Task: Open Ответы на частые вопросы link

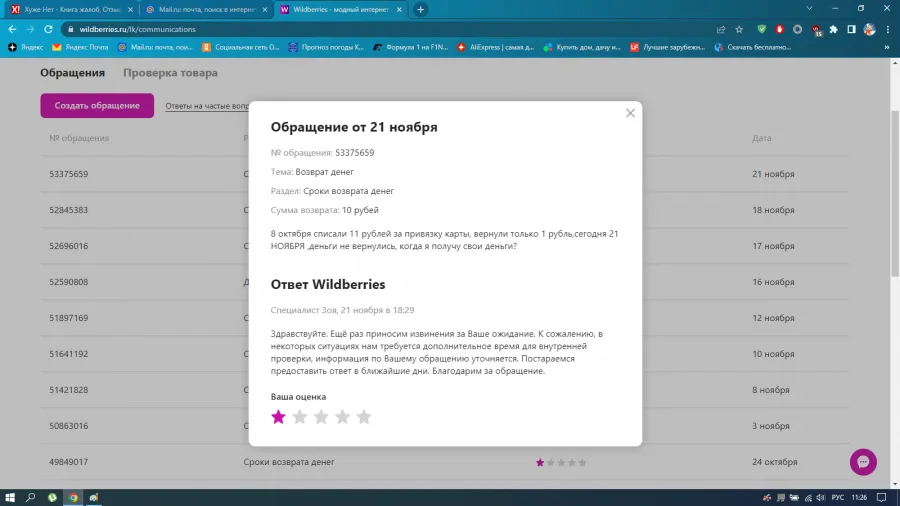Action: pos(207,106)
